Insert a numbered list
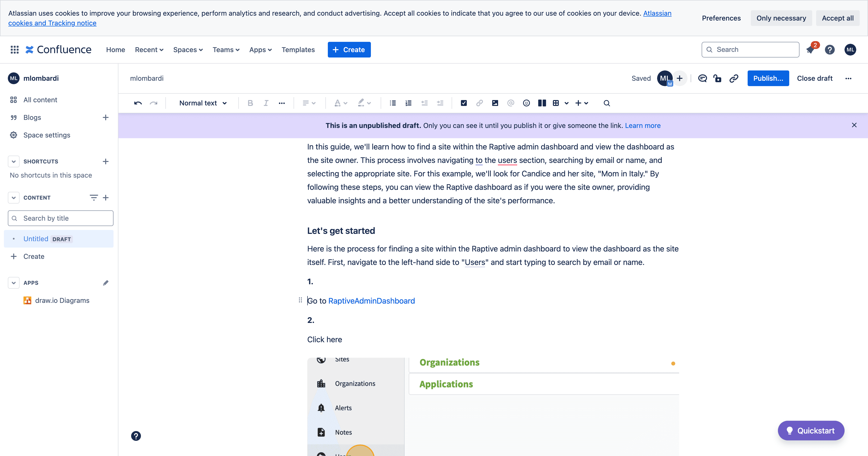Screen dimensions: 868x456 click(408, 103)
